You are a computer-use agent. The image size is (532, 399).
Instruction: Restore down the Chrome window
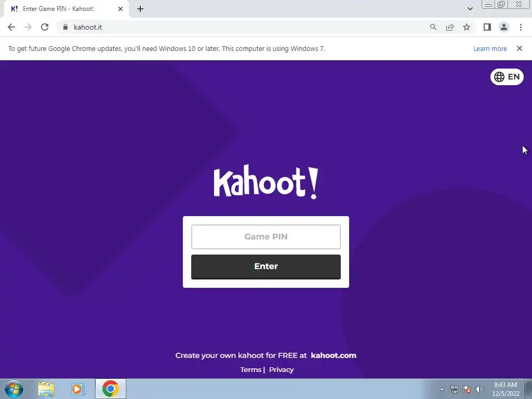point(501,4)
